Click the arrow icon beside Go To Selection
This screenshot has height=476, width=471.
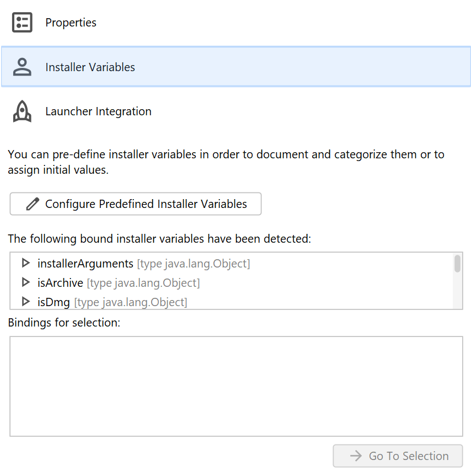click(x=356, y=456)
